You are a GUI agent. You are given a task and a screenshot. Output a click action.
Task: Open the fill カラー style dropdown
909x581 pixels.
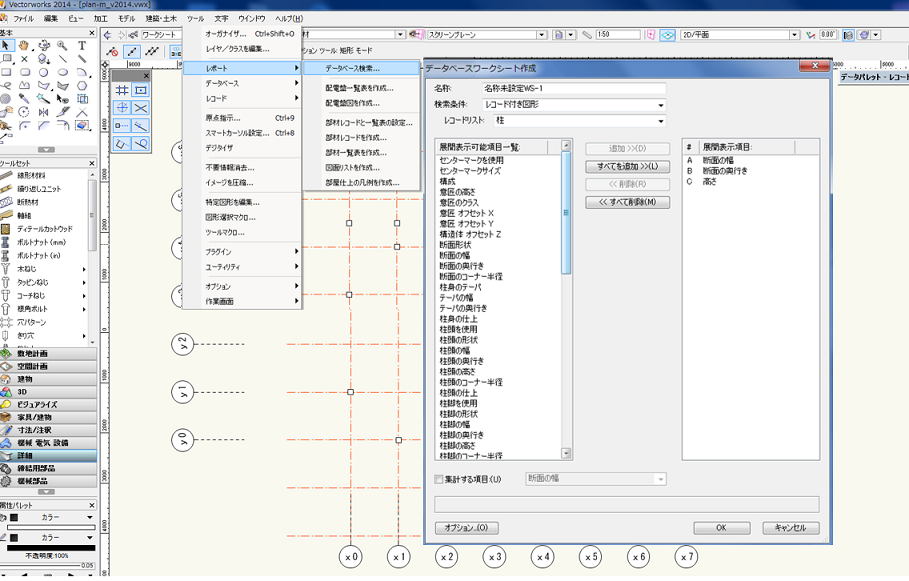[x=91, y=518]
